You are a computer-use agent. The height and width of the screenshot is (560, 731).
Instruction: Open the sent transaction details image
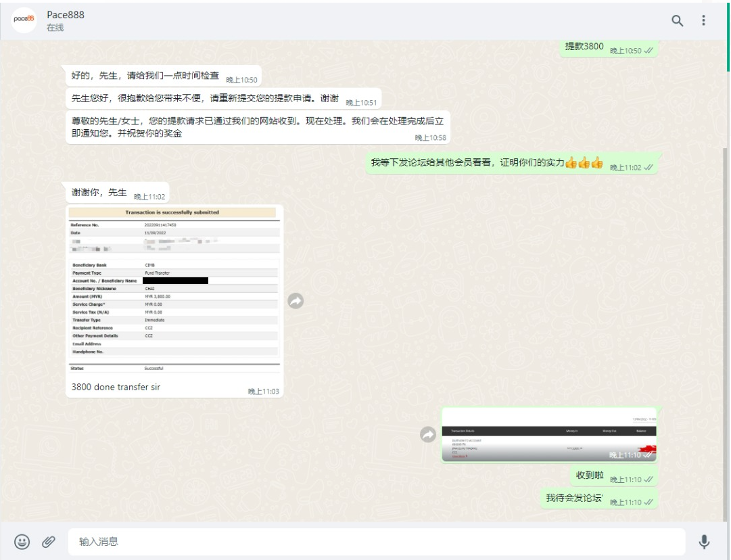coord(549,435)
